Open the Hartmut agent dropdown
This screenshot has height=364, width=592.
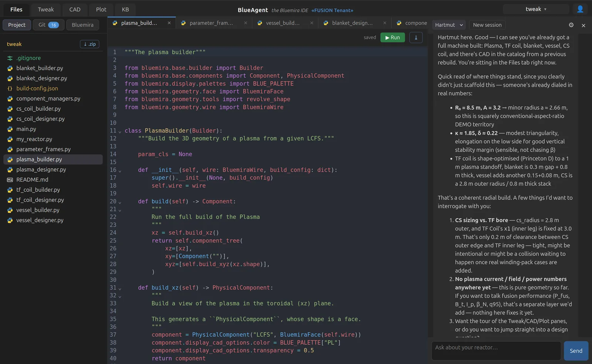click(x=449, y=25)
